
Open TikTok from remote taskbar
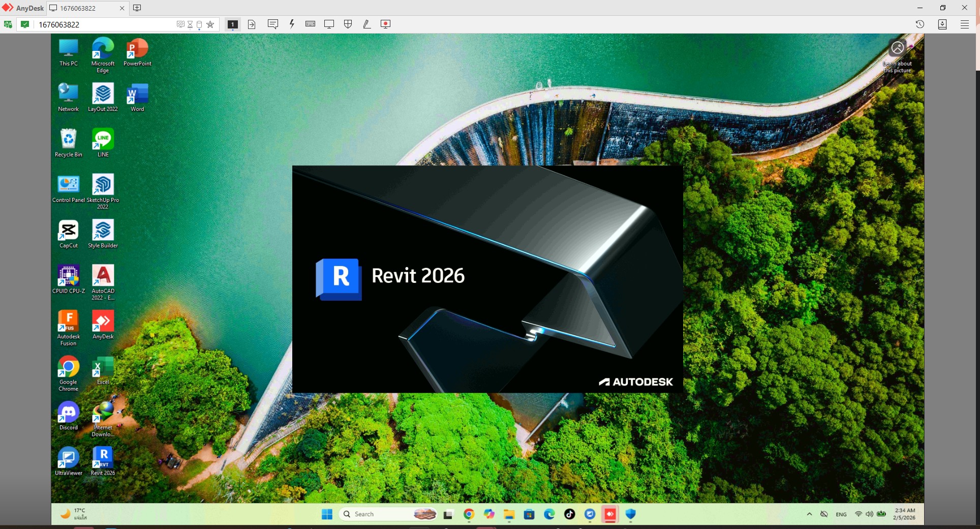click(x=570, y=514)
